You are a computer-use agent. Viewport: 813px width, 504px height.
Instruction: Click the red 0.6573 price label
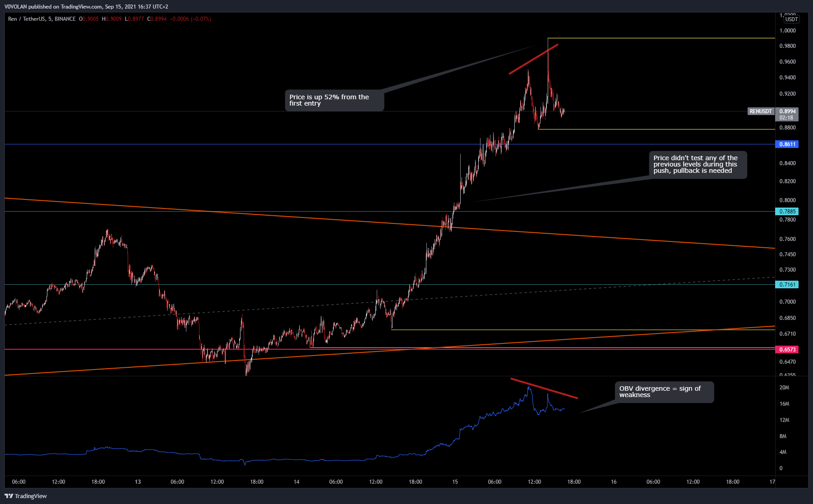click(x=787, y=350)
